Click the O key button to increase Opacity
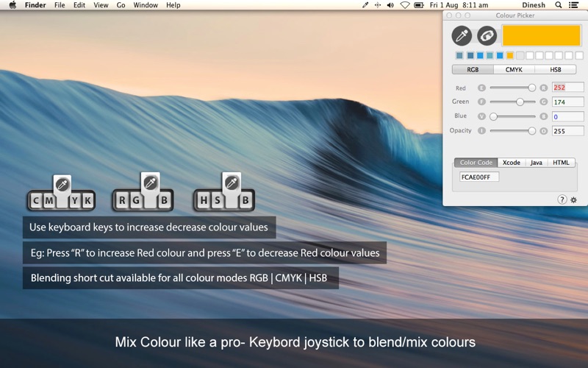 coord(544,131)
